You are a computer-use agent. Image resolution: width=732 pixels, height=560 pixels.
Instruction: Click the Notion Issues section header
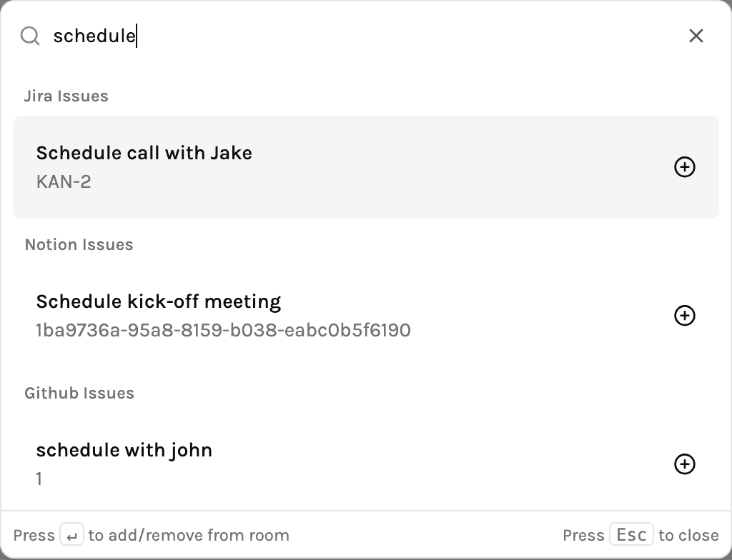[x=79, y=244]
